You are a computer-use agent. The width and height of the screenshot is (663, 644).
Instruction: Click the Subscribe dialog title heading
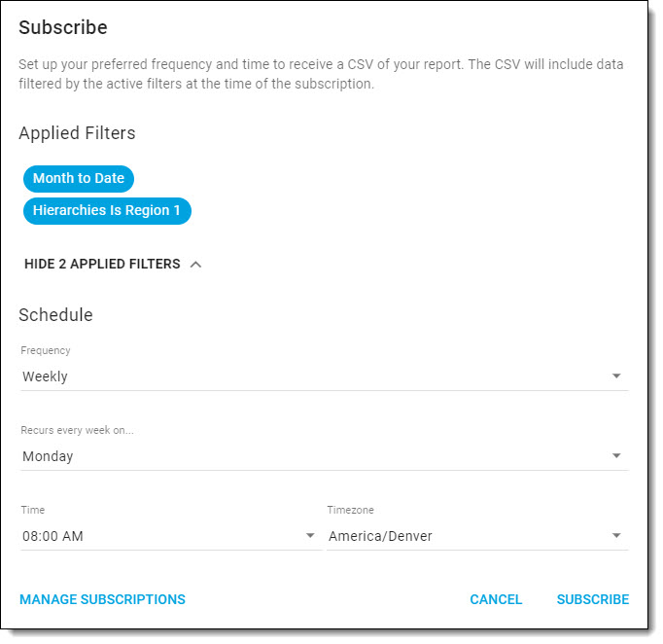pyautogui.click(x=63, y=27)
